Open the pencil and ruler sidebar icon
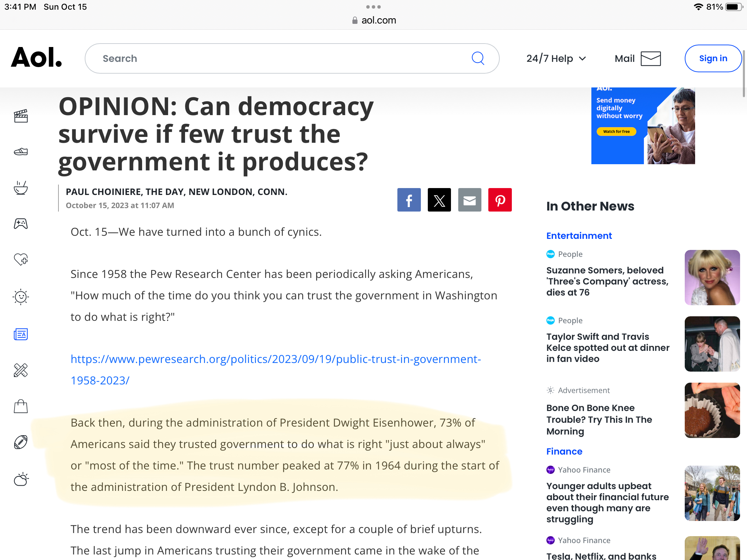 (21, 370)
